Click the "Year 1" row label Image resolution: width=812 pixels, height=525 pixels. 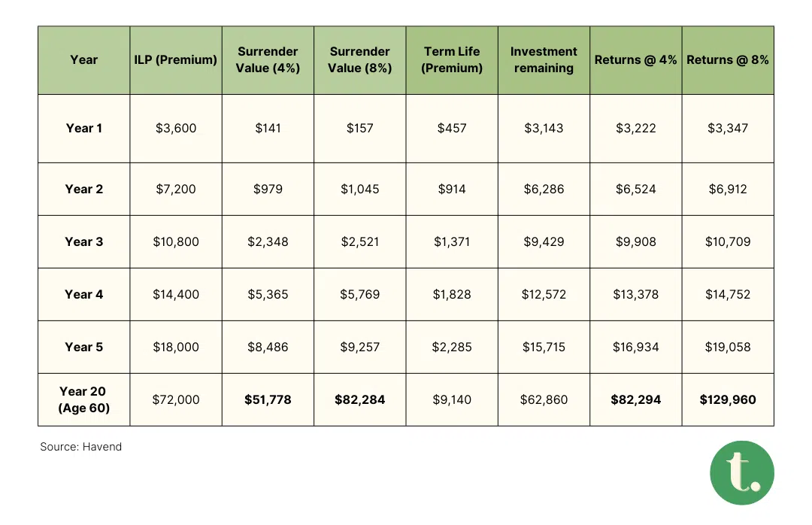(x=84, y=129)
